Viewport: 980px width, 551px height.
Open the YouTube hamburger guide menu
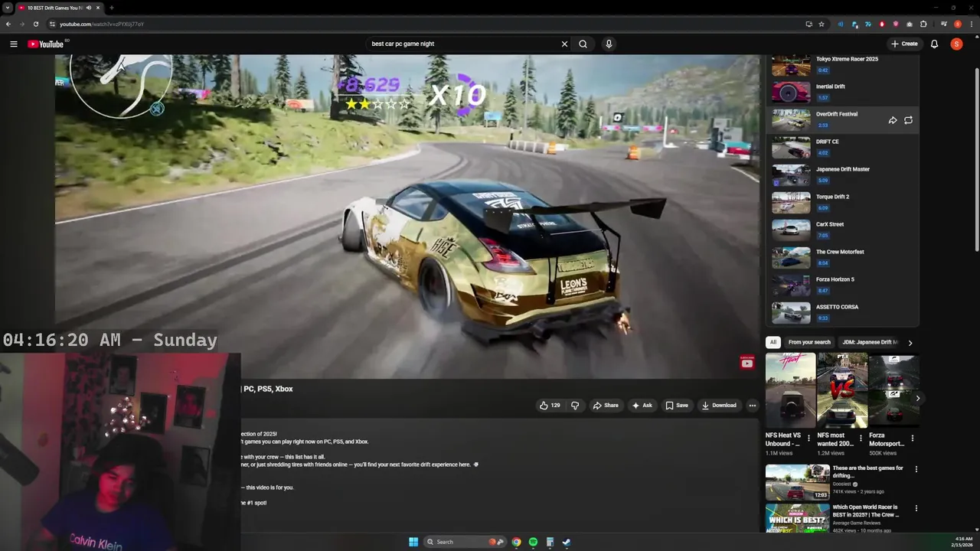(x=13, y=44)
